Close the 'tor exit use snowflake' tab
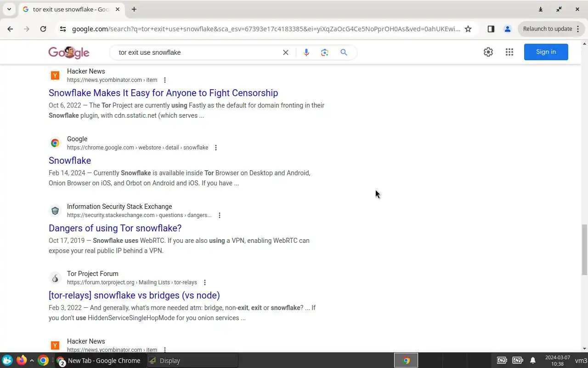 [118, 9]
